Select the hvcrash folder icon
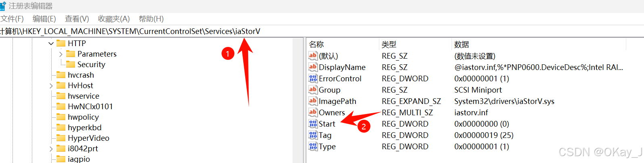Image resolution: width=644 pixels, height=163 pixels. point(61,75)
